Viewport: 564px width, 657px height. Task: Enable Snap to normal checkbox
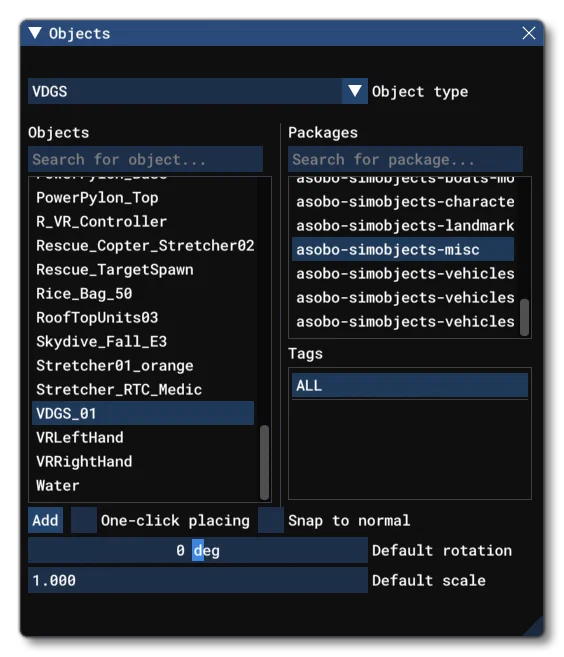(x=271, y=520)
